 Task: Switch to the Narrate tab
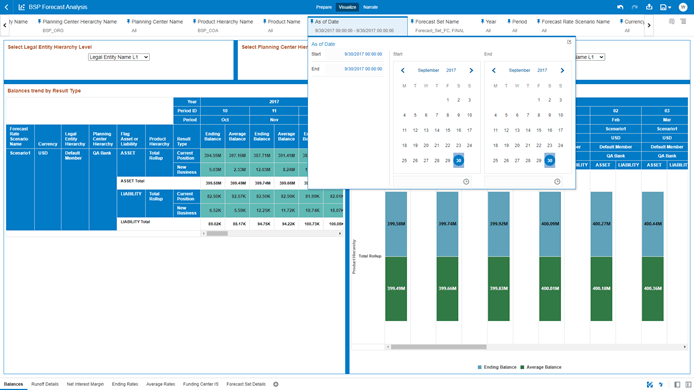click(370, 7)
